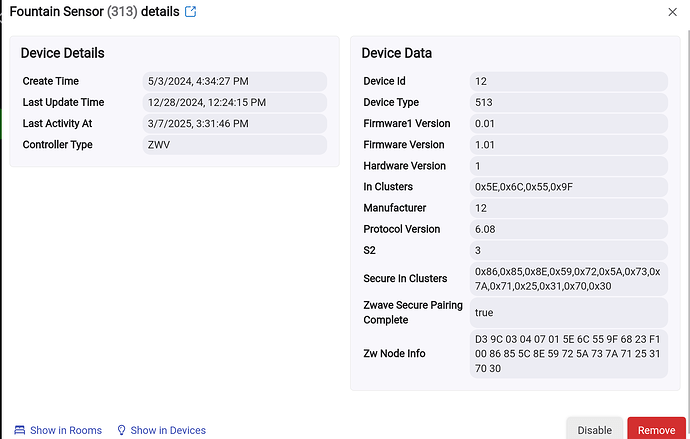Click the Hardware Version value field

pyautogui.click(x=568, y=166)
